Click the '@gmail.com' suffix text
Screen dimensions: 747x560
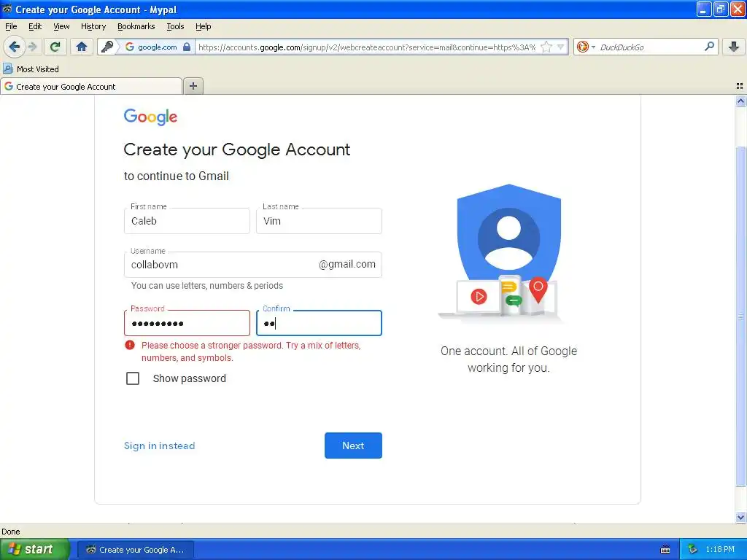pyautogui.click(x=347, y=264)
